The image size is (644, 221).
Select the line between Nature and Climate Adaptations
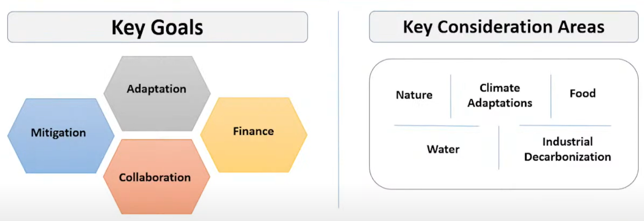(x=450, y=96)
